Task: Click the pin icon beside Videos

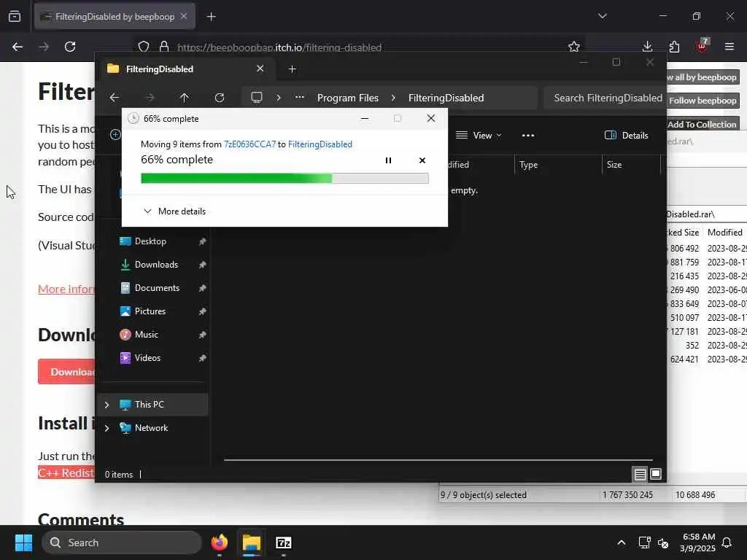Action: [x=203, y=358]
